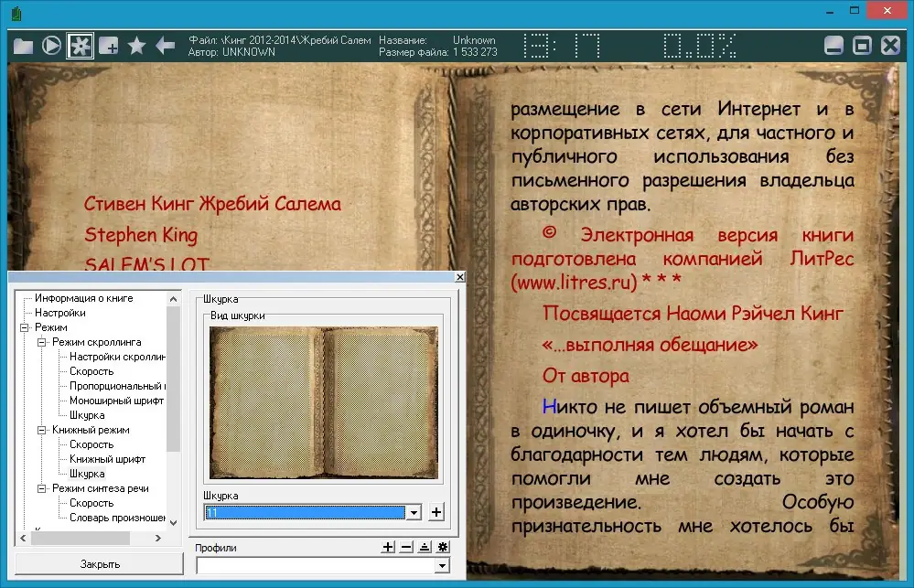
Task: Close the settings panel with small X
Action: tap(460, 277)
